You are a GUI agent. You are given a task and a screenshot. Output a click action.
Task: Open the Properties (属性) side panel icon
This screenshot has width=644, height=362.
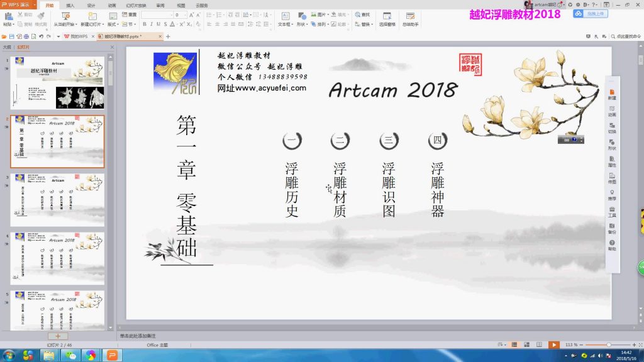point(612,162)
